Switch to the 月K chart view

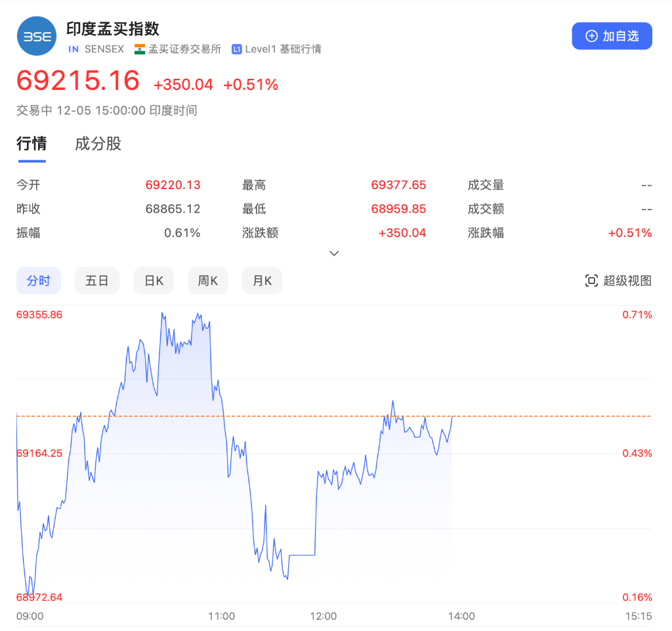tap(261, 280)
